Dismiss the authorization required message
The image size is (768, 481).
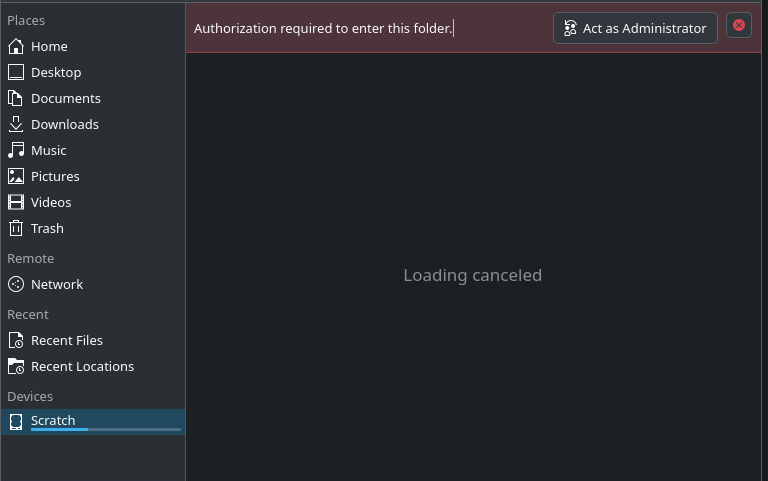(x=739, y=26)
